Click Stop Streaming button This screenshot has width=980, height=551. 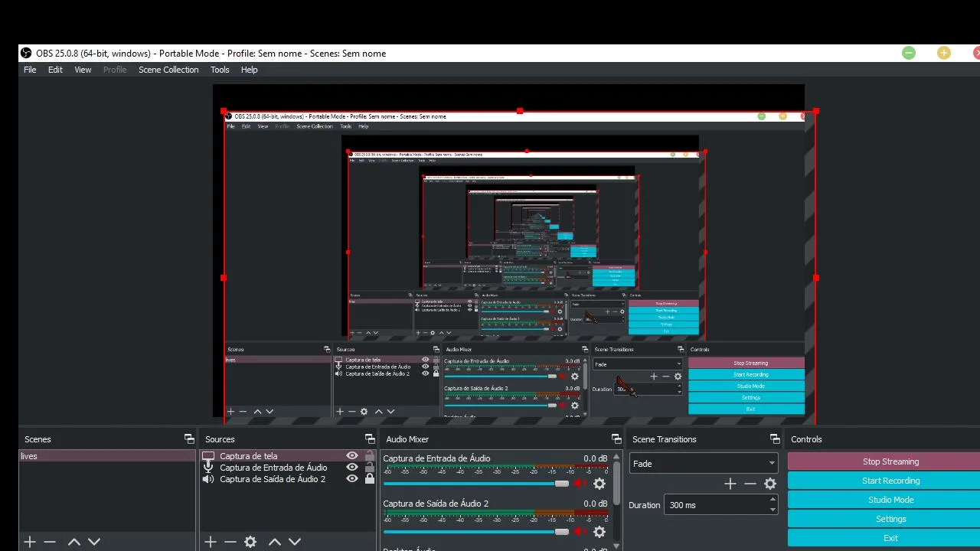(890, 461)
